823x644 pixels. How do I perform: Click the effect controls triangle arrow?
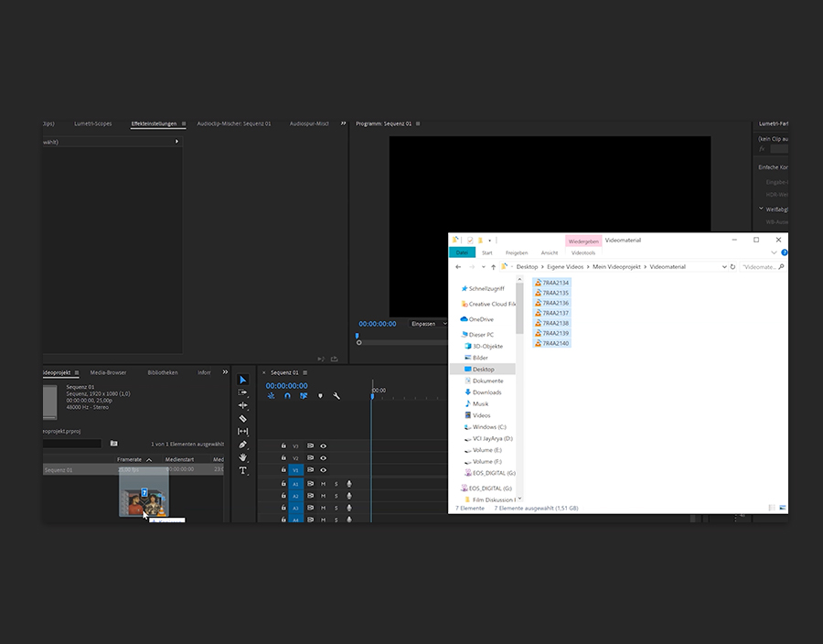[176, 141]
